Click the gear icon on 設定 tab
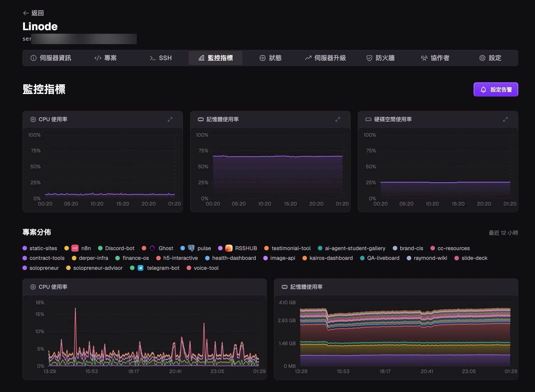This screenshot has width=535, height=392. [x=482, y=58]
